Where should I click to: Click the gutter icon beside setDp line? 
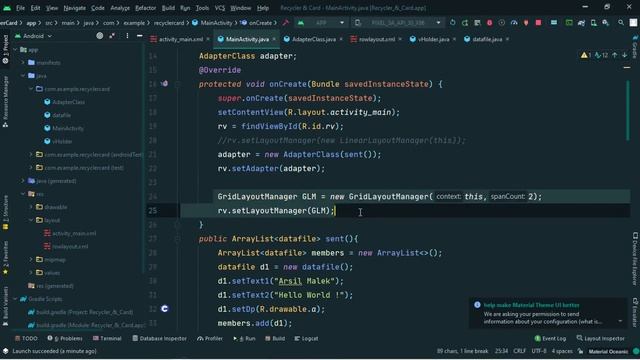(x=164, y=309)
